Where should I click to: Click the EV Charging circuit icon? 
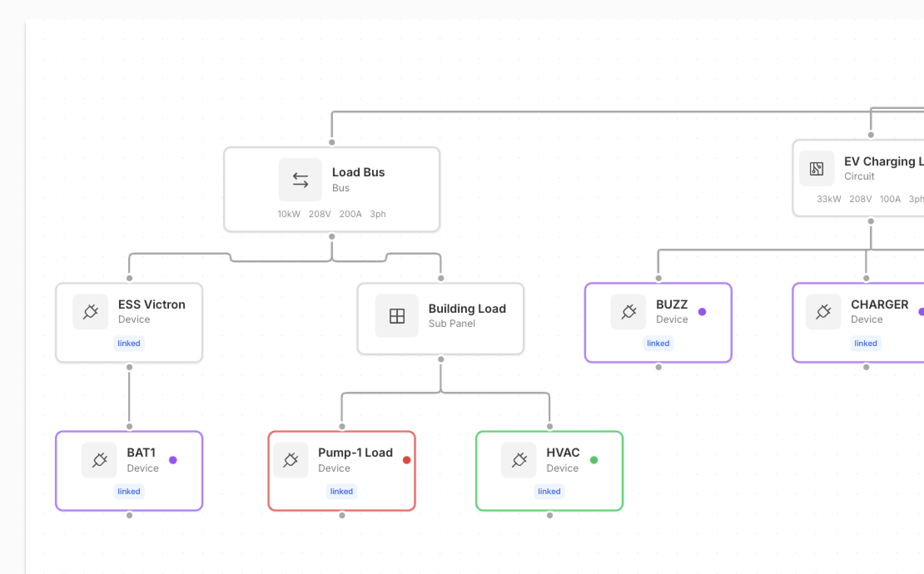[x=817, y=168]
